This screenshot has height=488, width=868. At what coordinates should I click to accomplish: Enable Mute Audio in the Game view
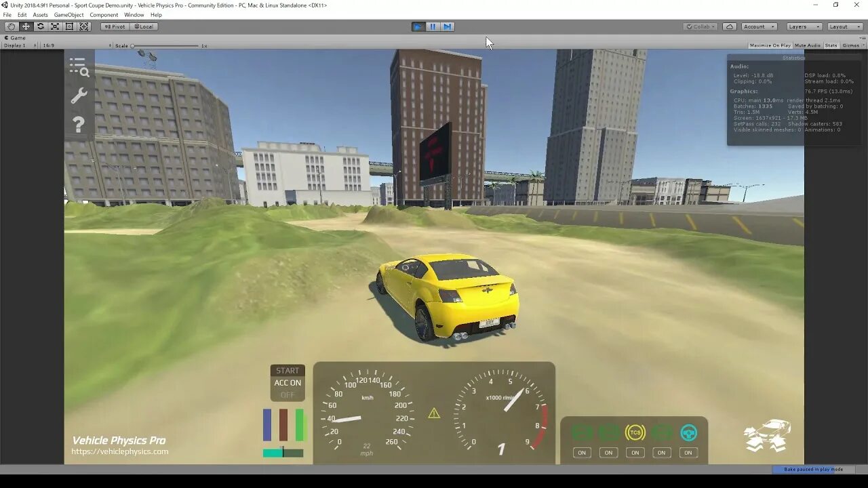point(807,45)
